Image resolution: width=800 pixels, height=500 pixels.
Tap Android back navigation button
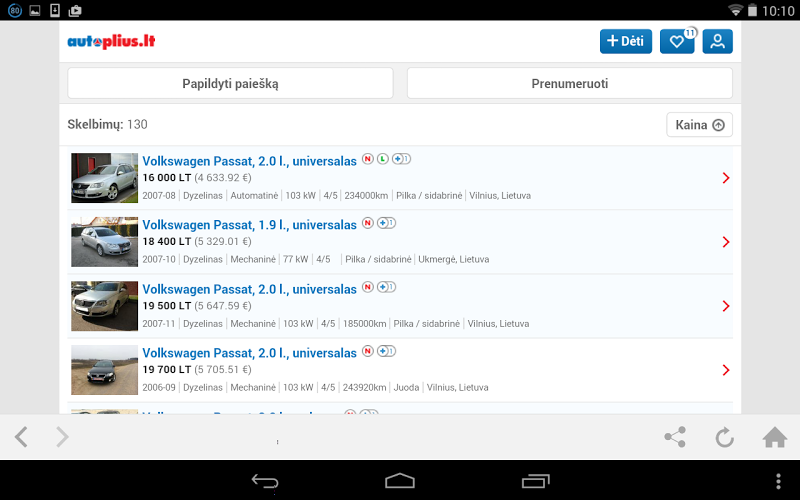265,481
